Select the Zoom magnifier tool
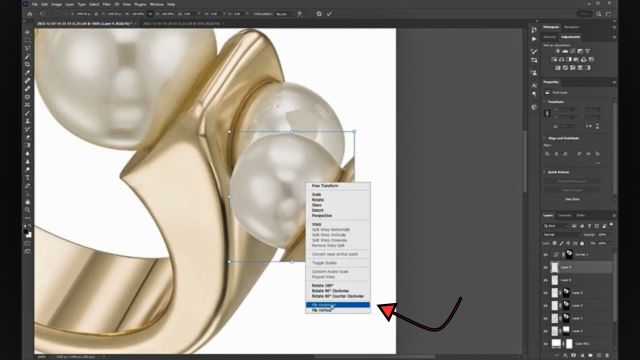 point(27,210)
